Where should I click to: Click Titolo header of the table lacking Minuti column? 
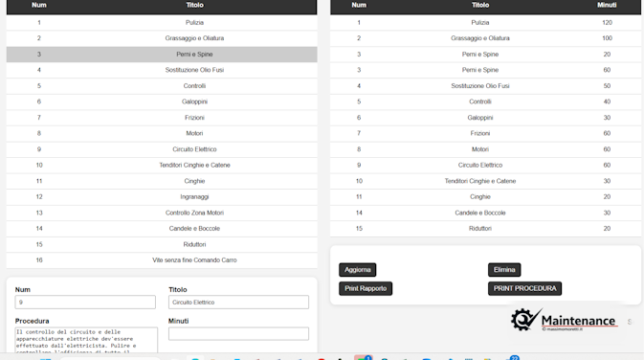pyautogui.click(x=194, y=5)
